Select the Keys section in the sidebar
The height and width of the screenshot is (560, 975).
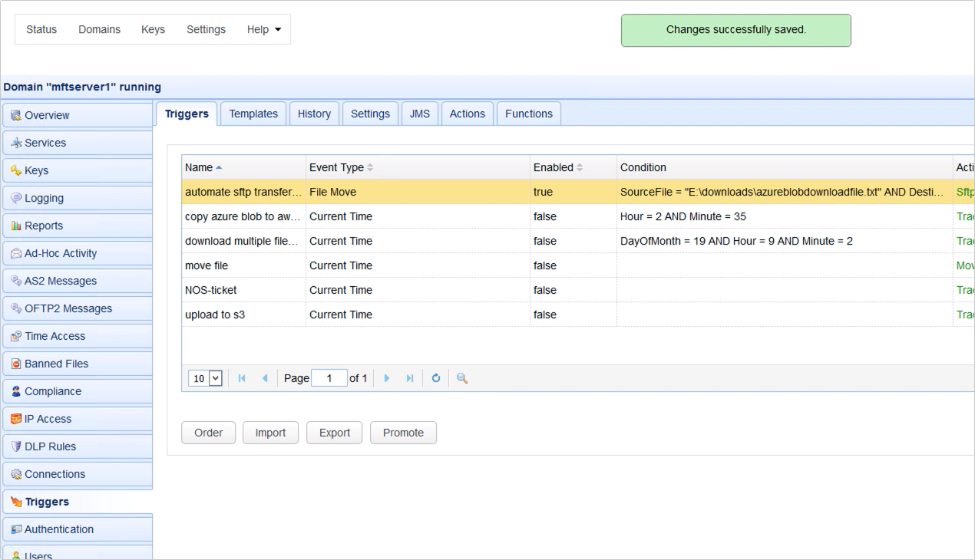pyautogui.click(x=38, y=170)
